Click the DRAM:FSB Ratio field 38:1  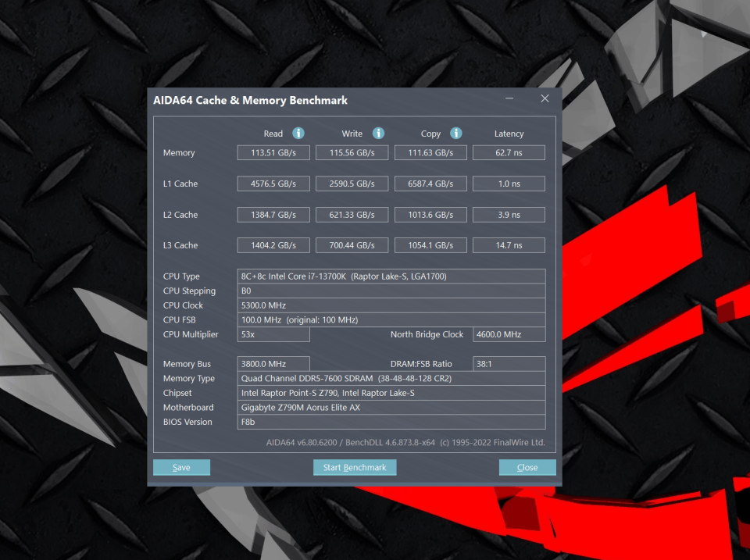pyautogui.click(x=509, y=364)
